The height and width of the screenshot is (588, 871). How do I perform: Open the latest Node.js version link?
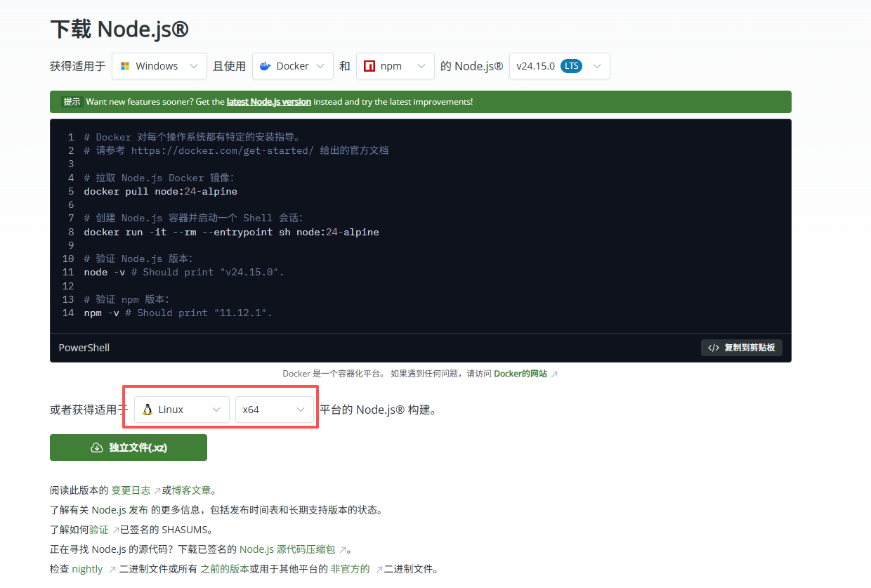pyautogui.click(x=268, y=102)
